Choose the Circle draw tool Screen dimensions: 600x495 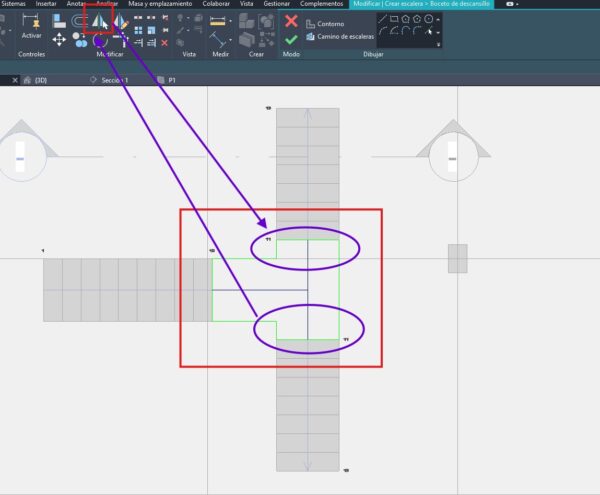click(x=428, y=19)
